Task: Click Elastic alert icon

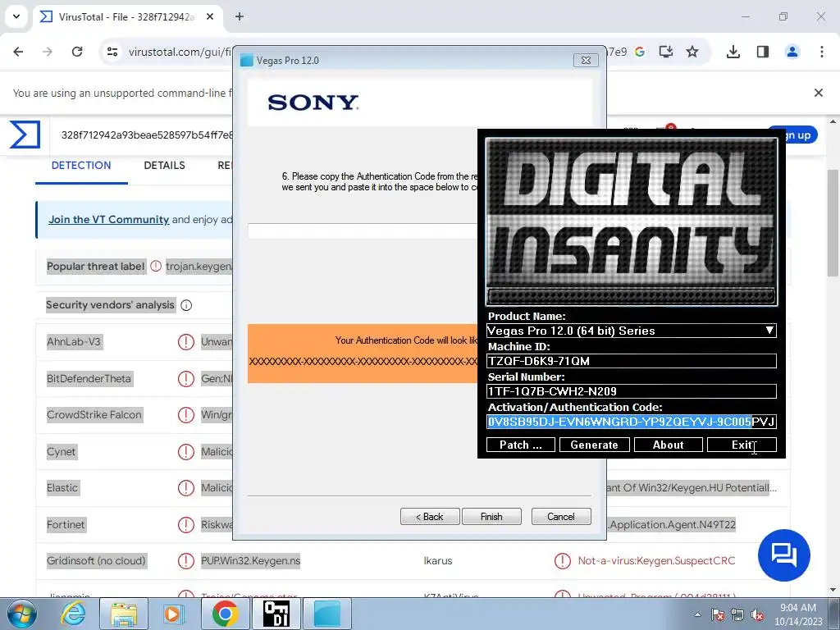Action: [186, 488]
